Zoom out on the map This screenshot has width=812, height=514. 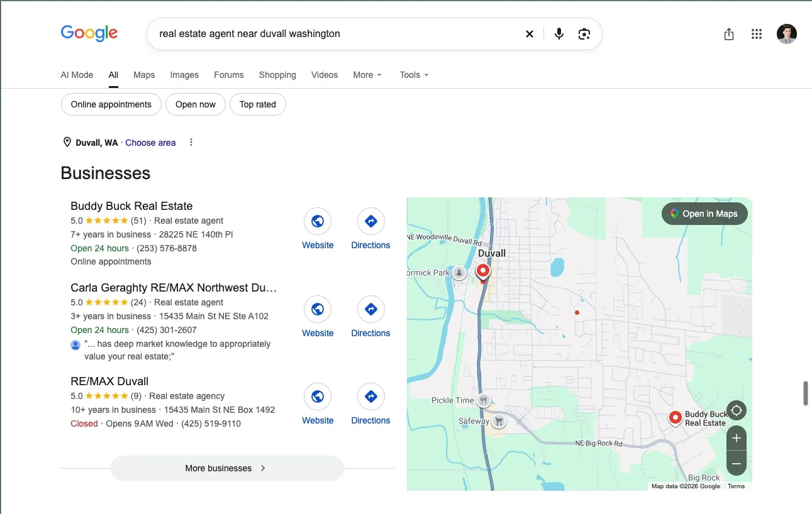737,463
